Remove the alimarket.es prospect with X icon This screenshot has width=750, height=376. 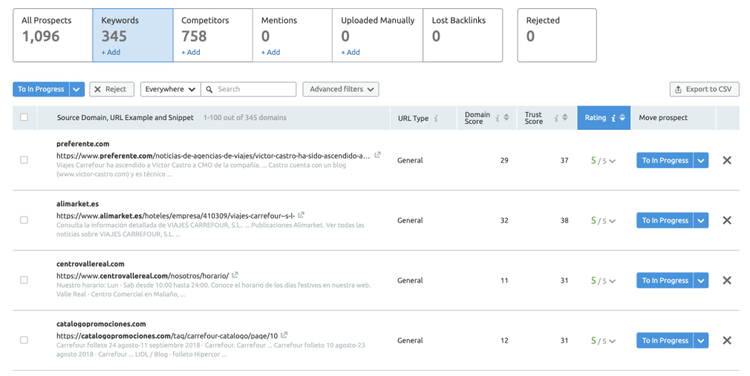(x=727, y=220)
